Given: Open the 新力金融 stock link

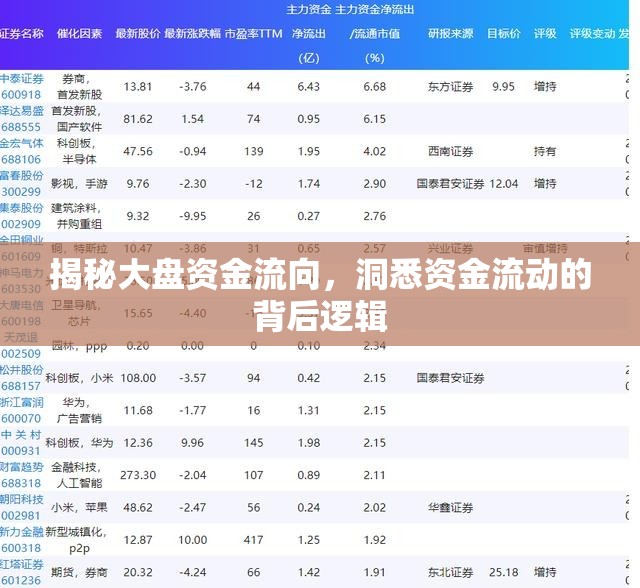Looking at the screenshot, I should pyautogui.click(x=21, y=532).
